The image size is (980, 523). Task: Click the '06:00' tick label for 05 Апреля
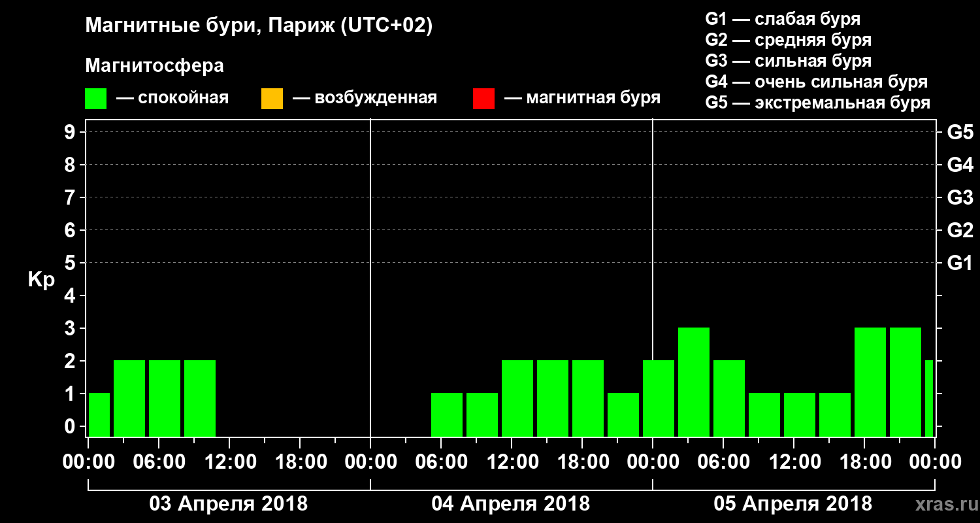point(723,462)
